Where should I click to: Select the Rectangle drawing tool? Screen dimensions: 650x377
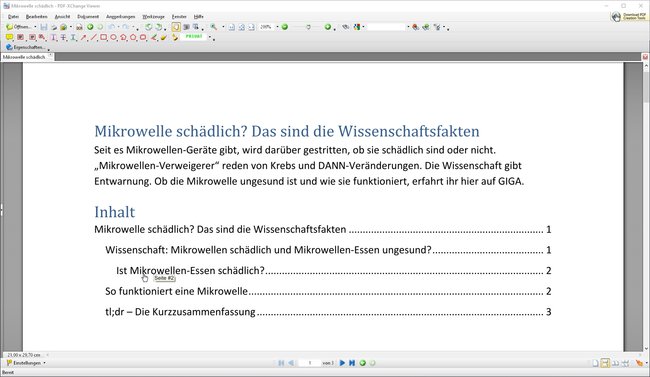pyautogui.click(x=104, y=37)
